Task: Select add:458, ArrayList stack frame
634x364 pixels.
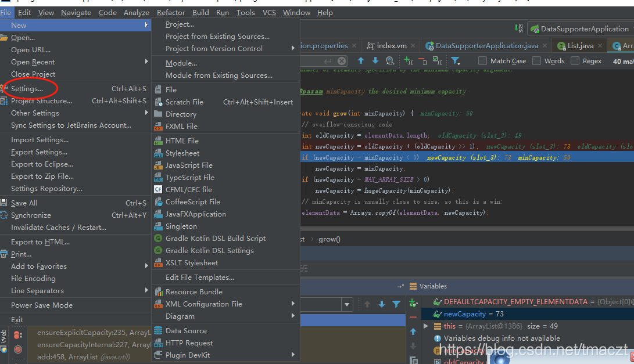Action: [x=89, y=356]
